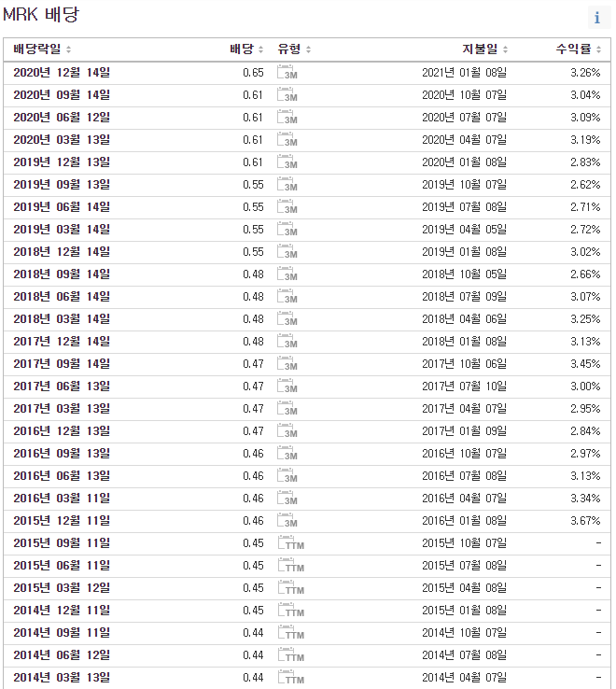
Task: Click the TTM icon in the 2014년 03월 13일 row
Action: pyautogui.click(x=291, y=677)
